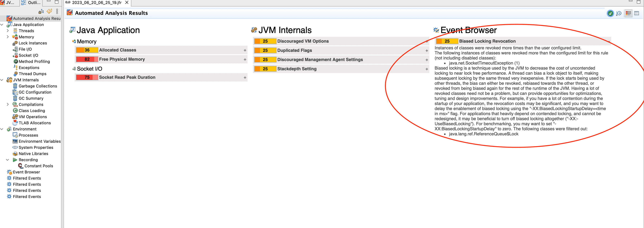This screenshot has height=228, width=644.
Task: Expand the Allocated Classes result with plus
Action: coord(245,50)
